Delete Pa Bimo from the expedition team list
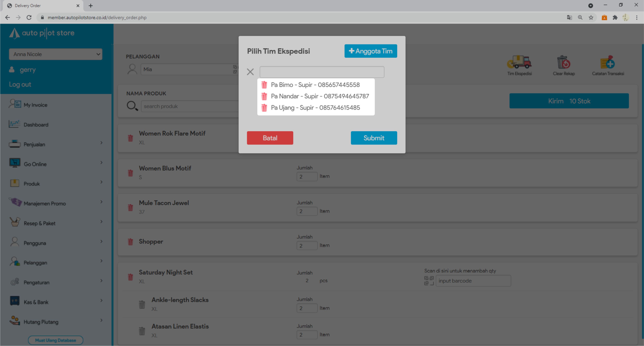 click(264, 85)
